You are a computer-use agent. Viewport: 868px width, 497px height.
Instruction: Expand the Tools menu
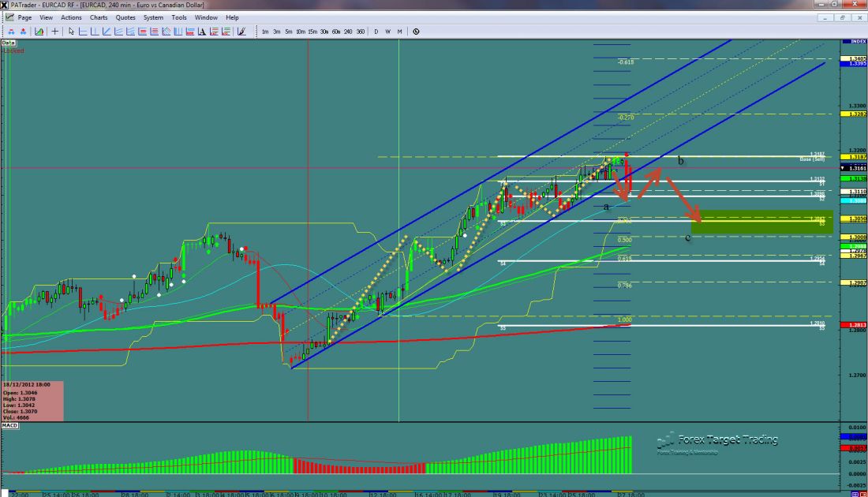click(179, 17)
